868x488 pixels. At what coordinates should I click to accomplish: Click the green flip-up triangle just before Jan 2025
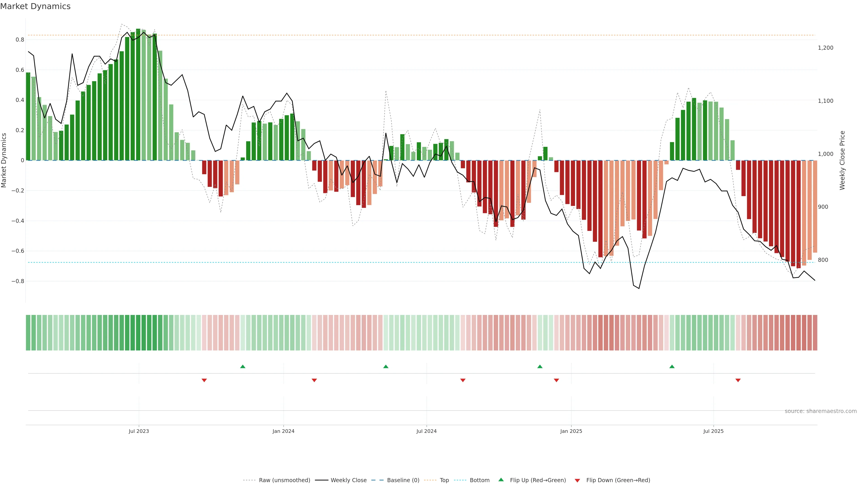[x=540, y=366]
